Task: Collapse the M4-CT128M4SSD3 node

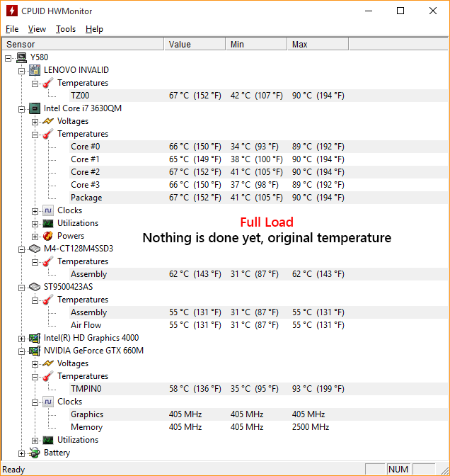Action: (21, 249)
